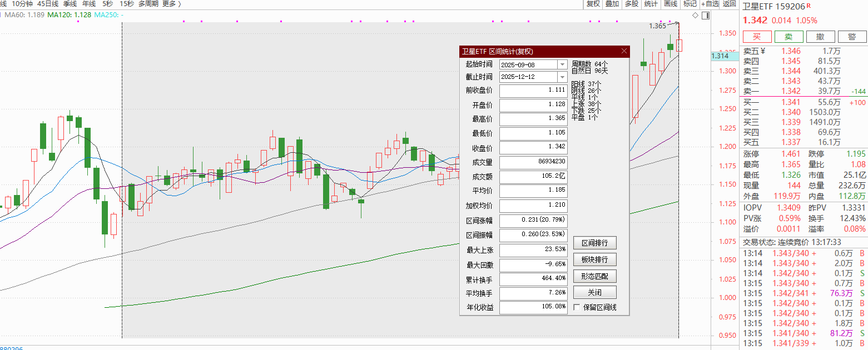Click the red 买 buy button
The height and width of the screenshot is (350, 868).
click(757, 37)
